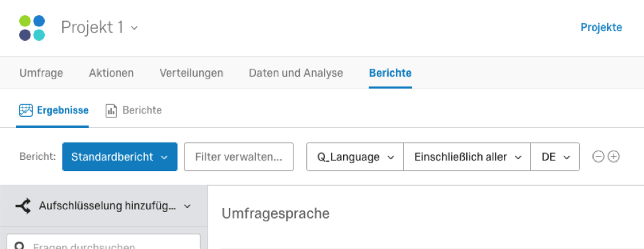Viewport: 644px width, 249px height.
Task: Select the main Berichte tab
Action: tap(390, 73)
